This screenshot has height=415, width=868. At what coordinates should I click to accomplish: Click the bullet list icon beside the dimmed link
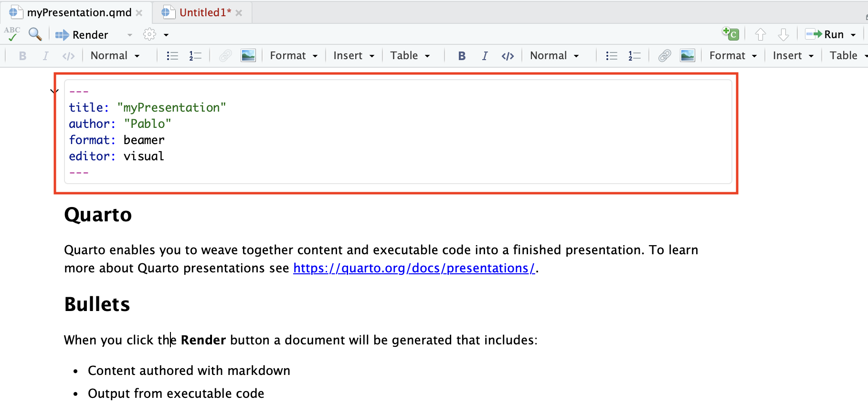(x=172, y=56)
